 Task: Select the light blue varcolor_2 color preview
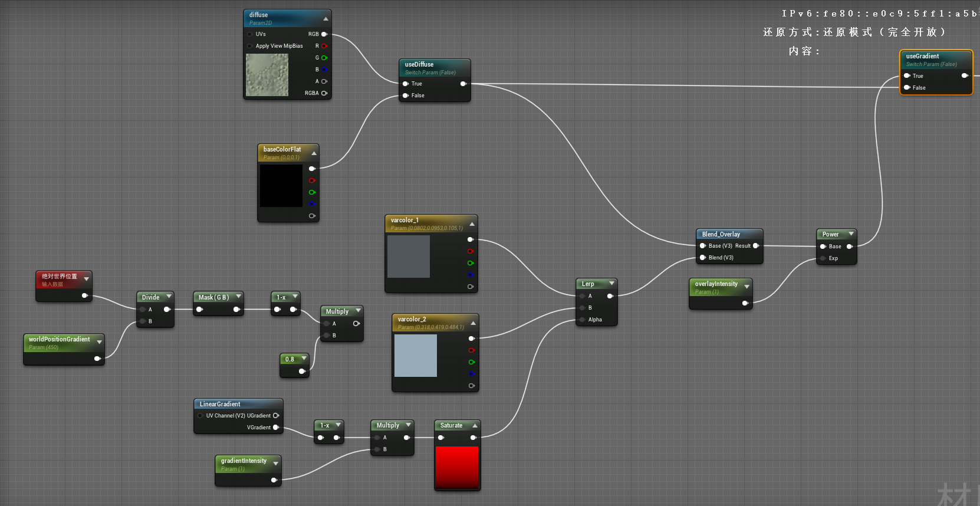click(x=416, y=356)
